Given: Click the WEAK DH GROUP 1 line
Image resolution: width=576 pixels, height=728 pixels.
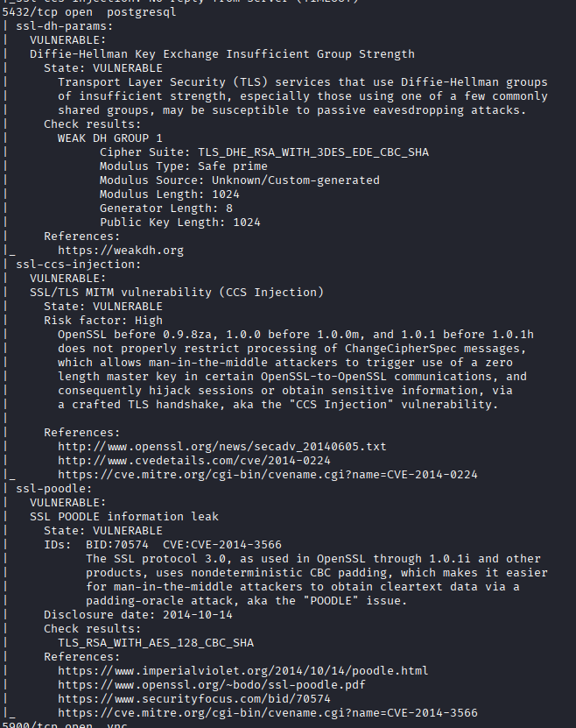Looking at the screenshot, I should pyautogui.click(x=110, y=138).
